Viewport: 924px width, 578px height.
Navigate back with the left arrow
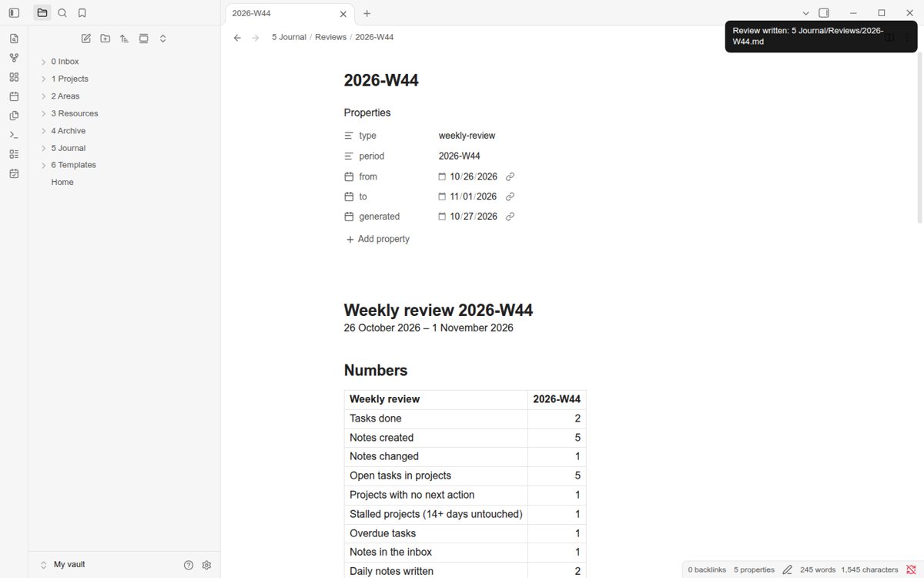(237, 37)
